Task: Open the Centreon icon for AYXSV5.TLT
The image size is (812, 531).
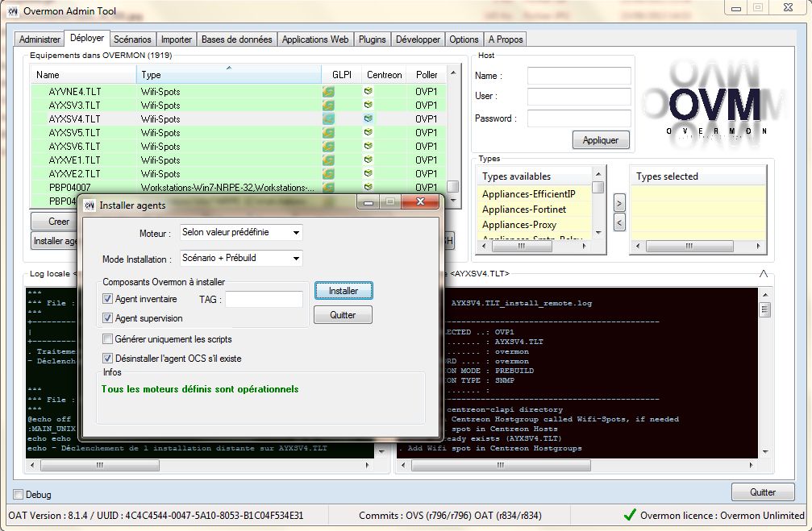Action: (x=369, y=132)
